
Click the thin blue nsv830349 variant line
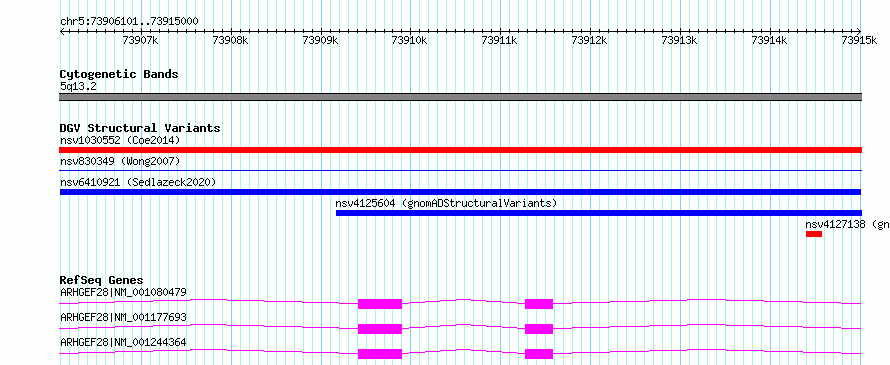click(x=460, y=170)
